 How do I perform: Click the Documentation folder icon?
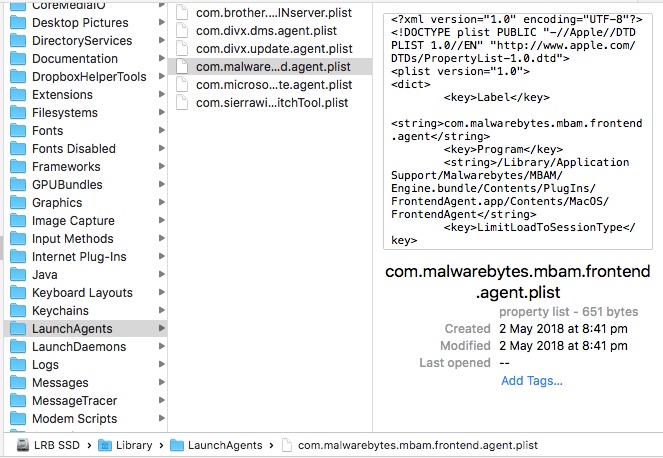point(18,58)
